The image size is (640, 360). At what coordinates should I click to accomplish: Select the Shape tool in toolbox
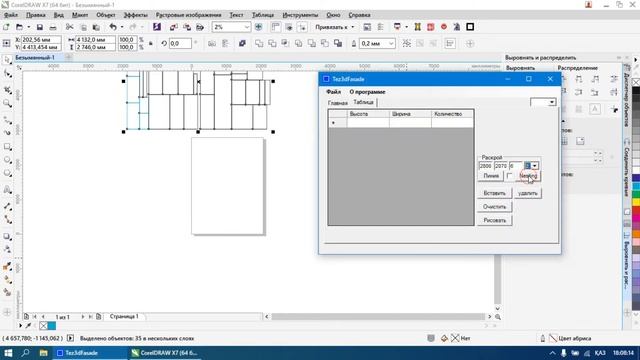(x=7, y=74)
